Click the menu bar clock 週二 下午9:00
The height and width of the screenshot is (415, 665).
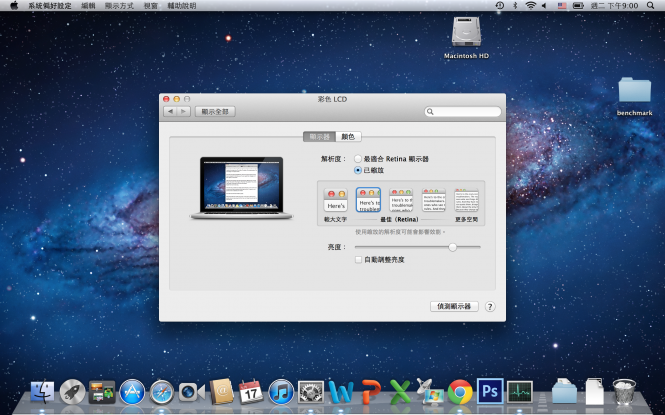[x=614, y=6]
